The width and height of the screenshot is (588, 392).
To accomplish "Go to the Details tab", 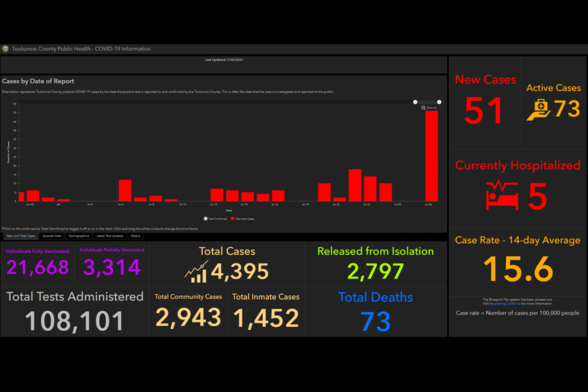I will pyautogui.click(x=136, y=236).
